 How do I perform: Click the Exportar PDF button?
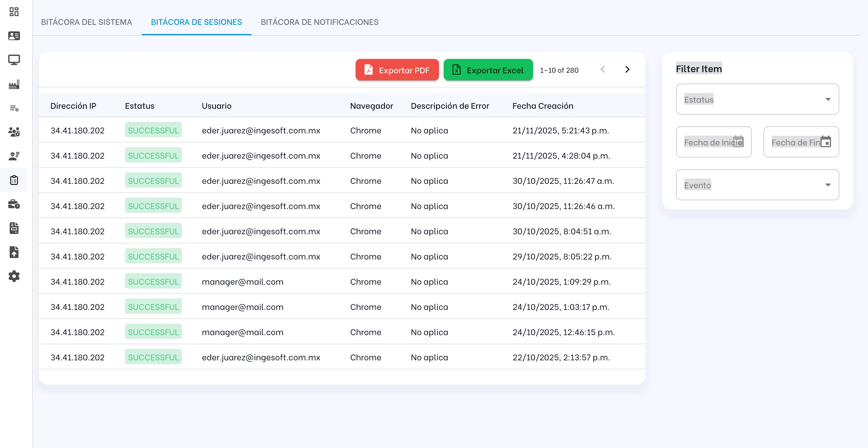[397, 70]
